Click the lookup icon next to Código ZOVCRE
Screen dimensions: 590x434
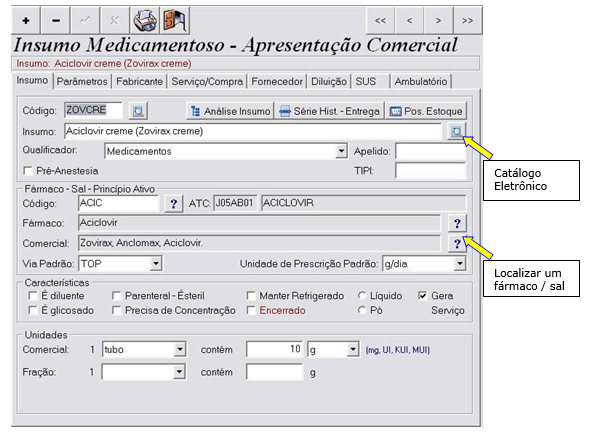[x=138, y=111]
